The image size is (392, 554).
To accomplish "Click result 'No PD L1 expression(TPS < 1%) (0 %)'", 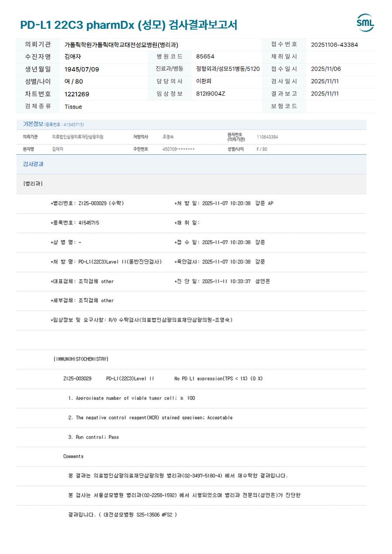I will point(218,379).
